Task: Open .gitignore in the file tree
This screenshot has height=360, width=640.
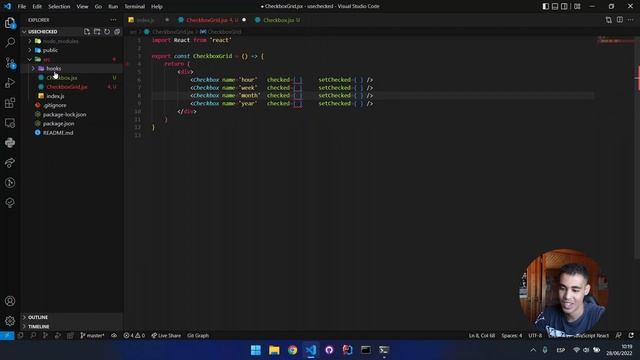Action: coord(71,105)
